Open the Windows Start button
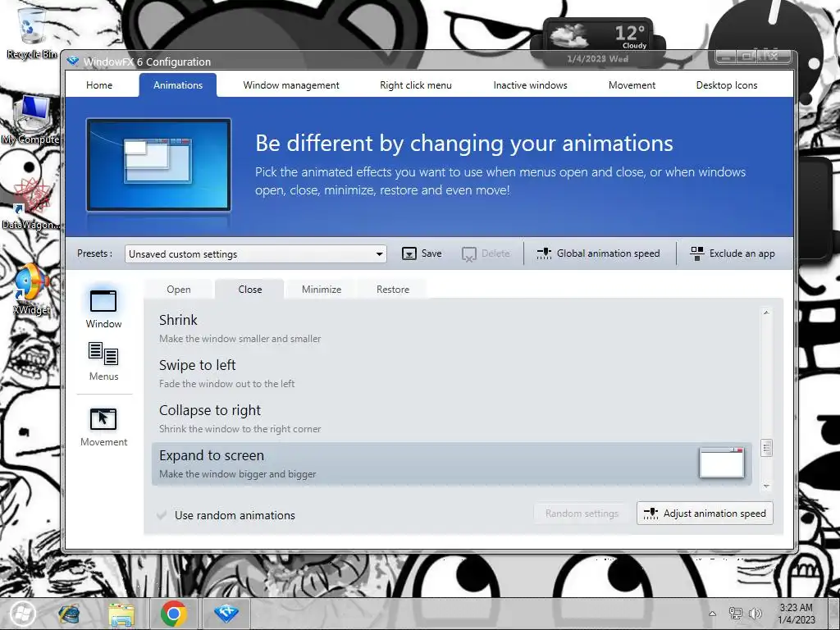Screen dimensions: 840x630 pos(21,614)
